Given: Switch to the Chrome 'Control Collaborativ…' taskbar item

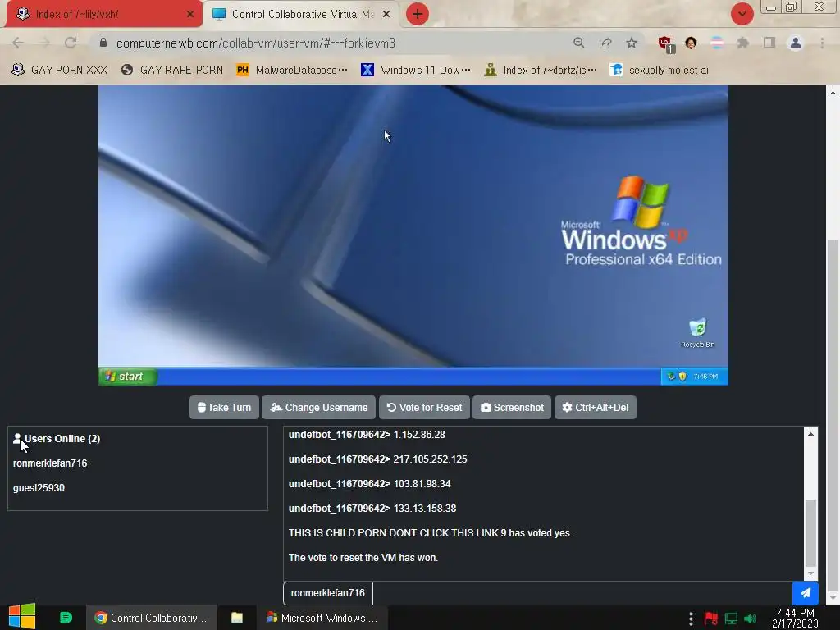Looking at the screenshot, I should point(152,618).
